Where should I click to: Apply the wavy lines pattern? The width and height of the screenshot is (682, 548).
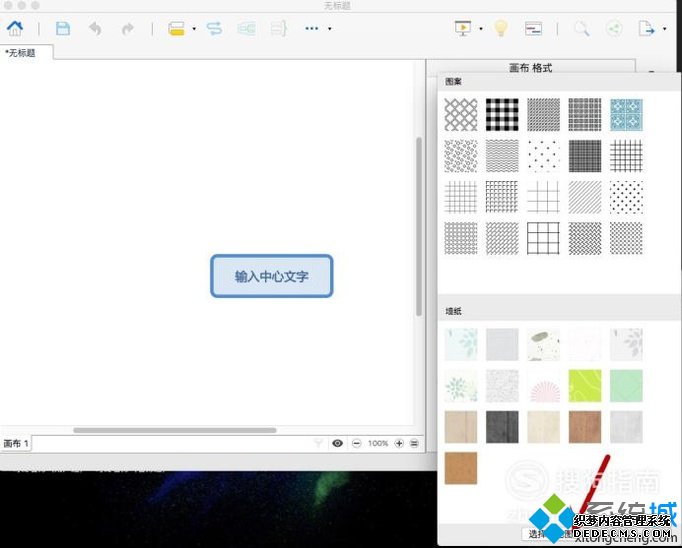tap(502, 156)
